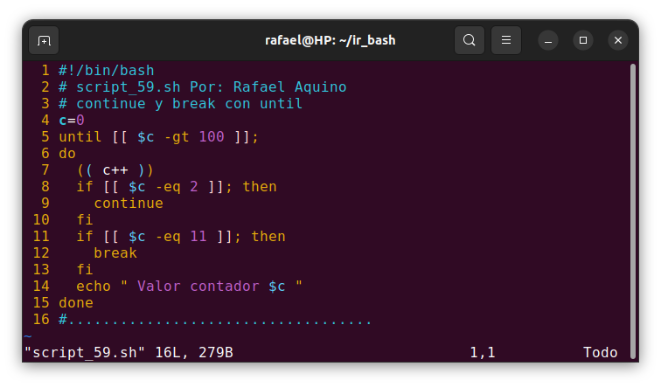The image size is (661, 387).
Task: Click the window title rafael@HP: ~/ir_bash
Action: [x=330, y=40]
